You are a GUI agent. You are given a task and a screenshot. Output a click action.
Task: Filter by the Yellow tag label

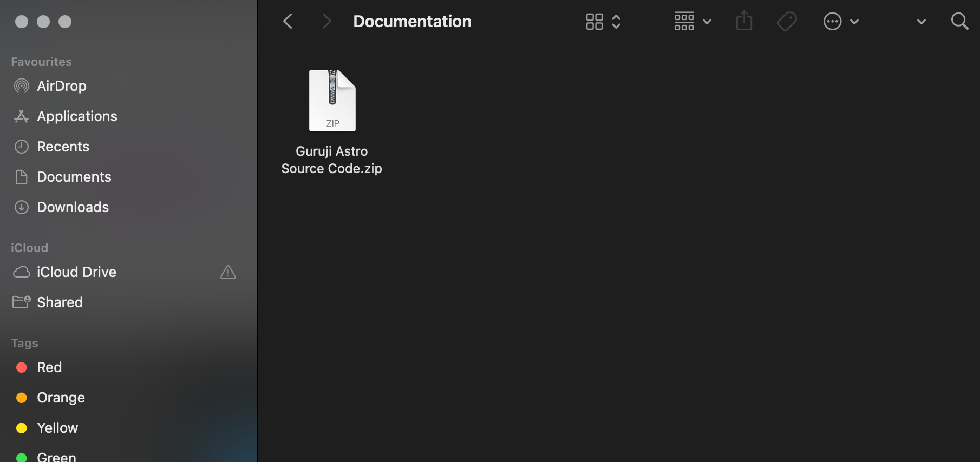57,428
